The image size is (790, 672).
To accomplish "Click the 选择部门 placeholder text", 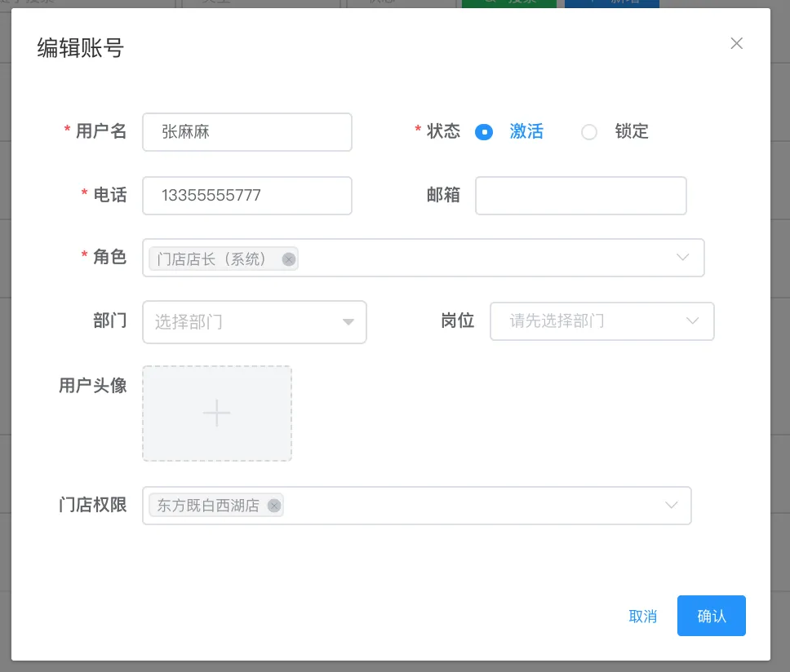I will point(189,322).
